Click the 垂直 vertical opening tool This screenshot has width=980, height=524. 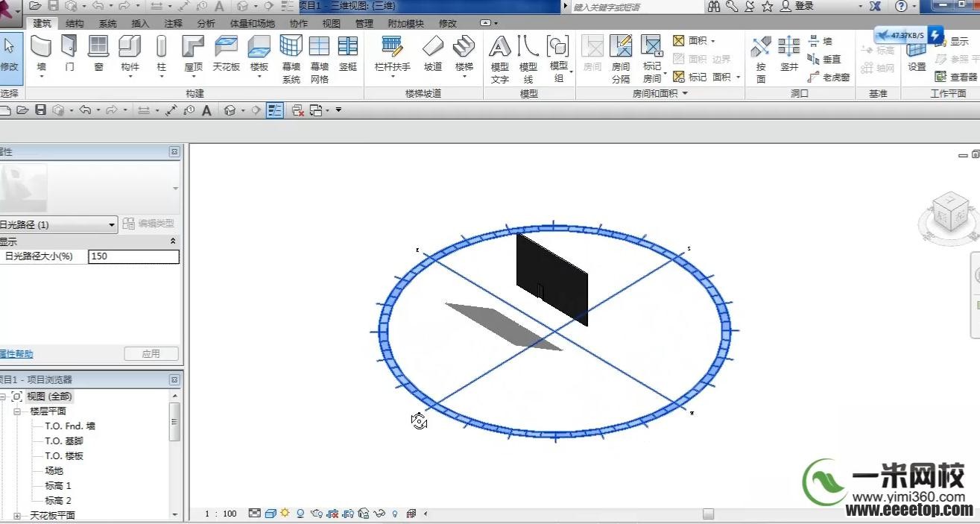[824, 59]
